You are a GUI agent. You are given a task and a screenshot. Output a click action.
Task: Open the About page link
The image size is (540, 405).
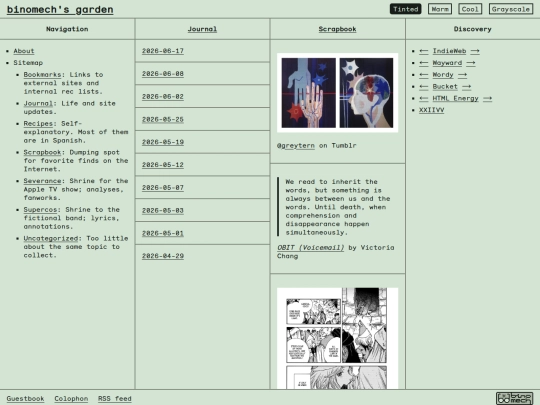point(24,51)
